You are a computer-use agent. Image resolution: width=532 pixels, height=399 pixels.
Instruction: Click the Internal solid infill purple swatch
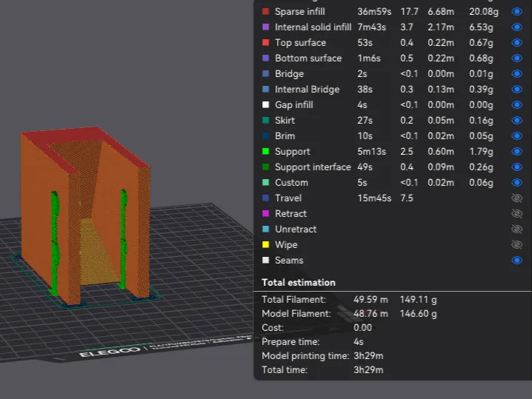click(266, 27)
